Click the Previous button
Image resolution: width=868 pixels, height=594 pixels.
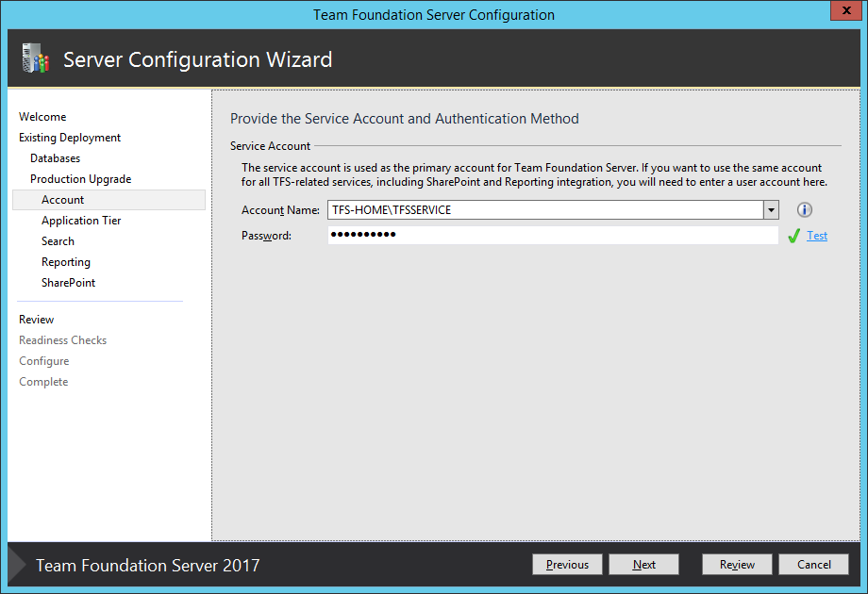(567, 564)
